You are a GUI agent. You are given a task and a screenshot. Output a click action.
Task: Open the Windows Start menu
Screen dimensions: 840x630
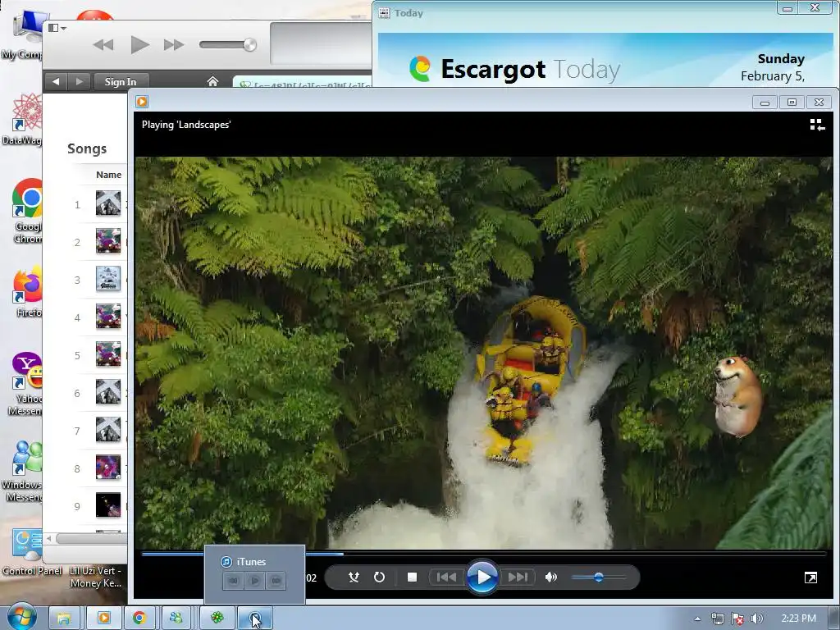[x=22, y=618]
